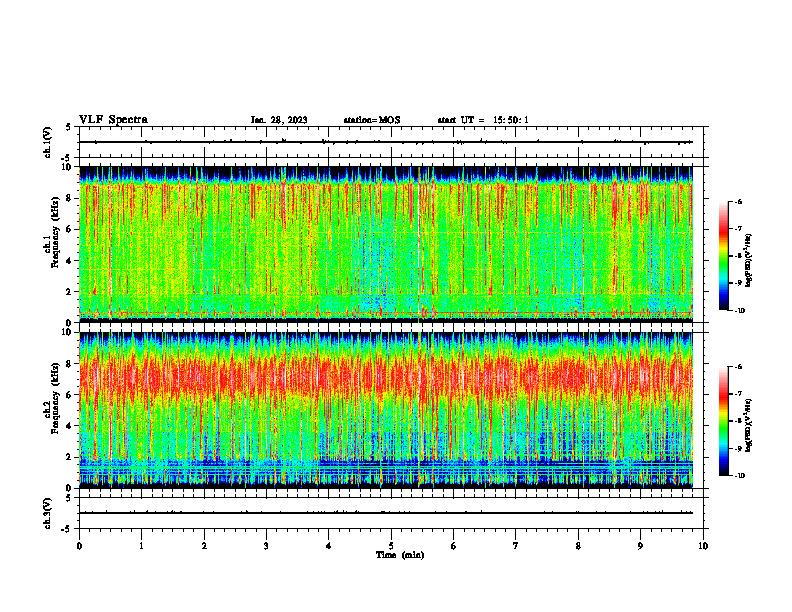The height and width of the screenshot is (612, 792).
Task: Click the log(PSD) label beside ch.2 colorbar
Action: tap(749, 425)
